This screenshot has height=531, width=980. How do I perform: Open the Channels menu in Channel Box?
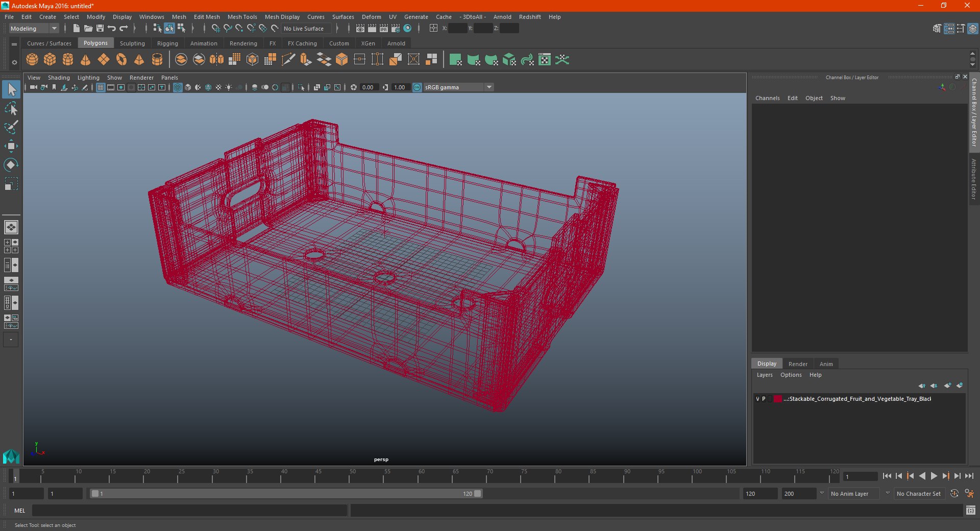click(x=767, y=98)
